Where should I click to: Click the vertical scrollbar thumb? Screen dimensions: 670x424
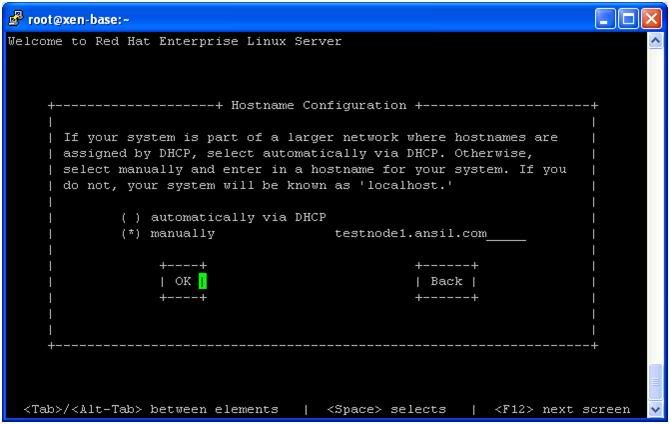pyautogui.click(x=655, y=381)
